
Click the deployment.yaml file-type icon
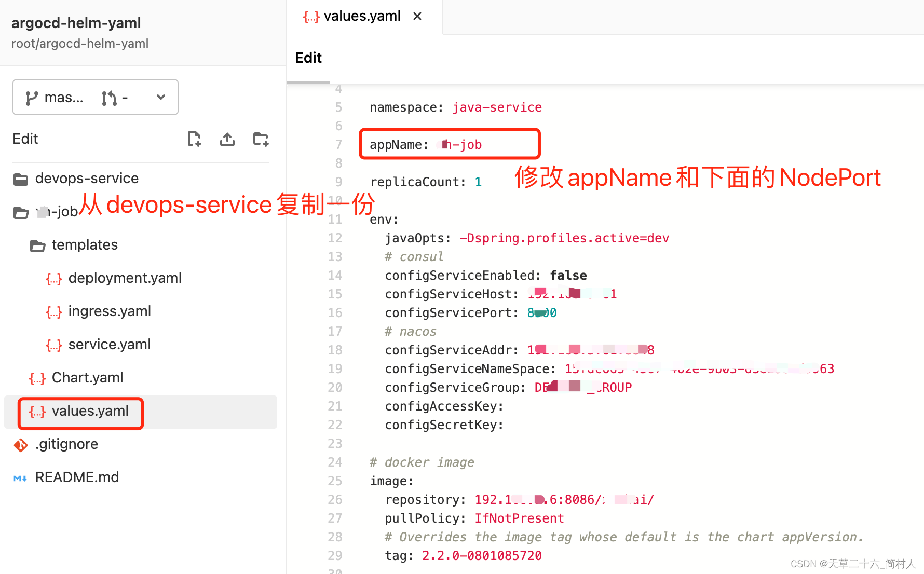(54, 279)
